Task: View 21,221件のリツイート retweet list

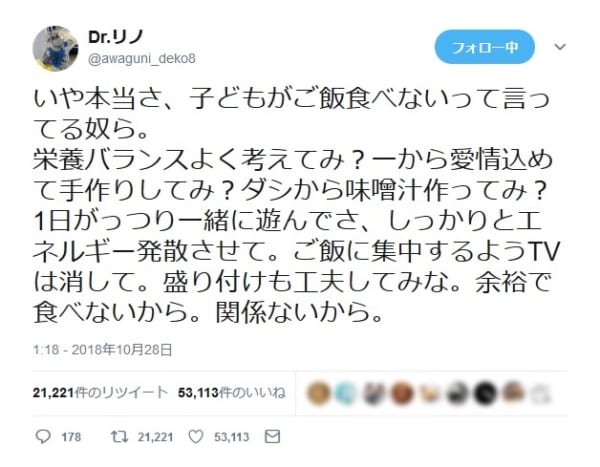Action: point(100,393)
